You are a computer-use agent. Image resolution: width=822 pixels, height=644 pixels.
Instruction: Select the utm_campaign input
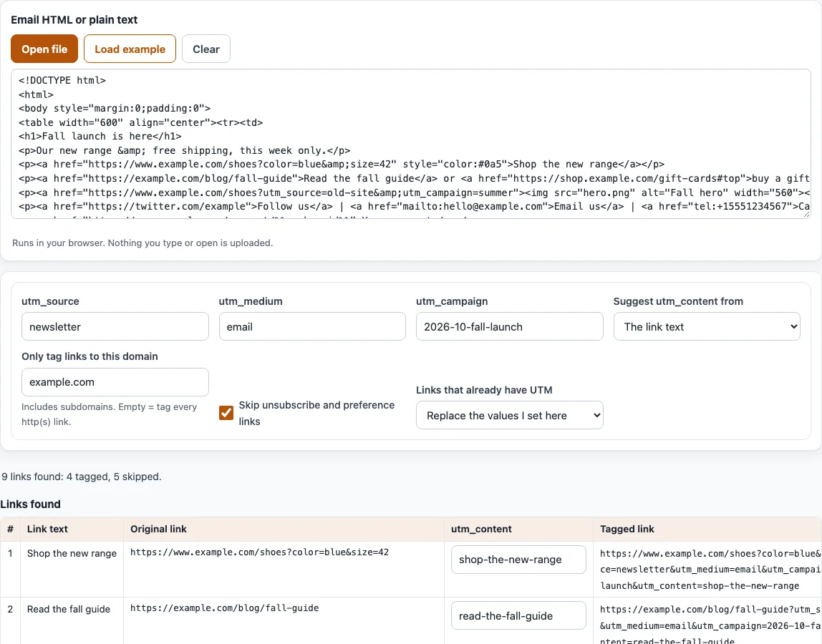click(x=510, y=326)
